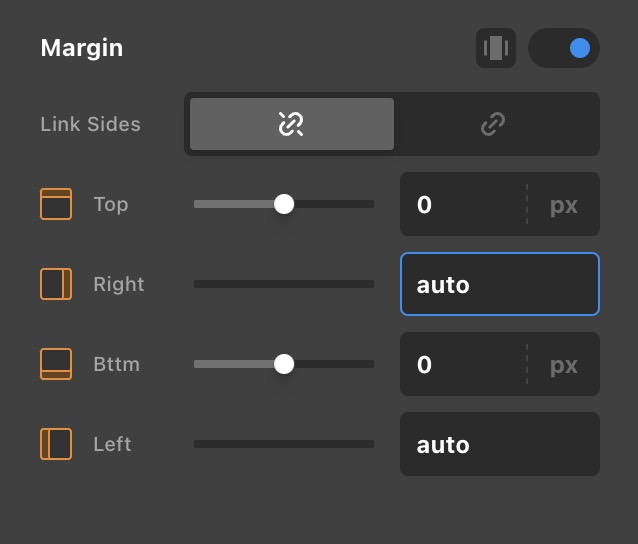Click the Left margin icon
Screen dimensions: 638x544
coord(56,444)
